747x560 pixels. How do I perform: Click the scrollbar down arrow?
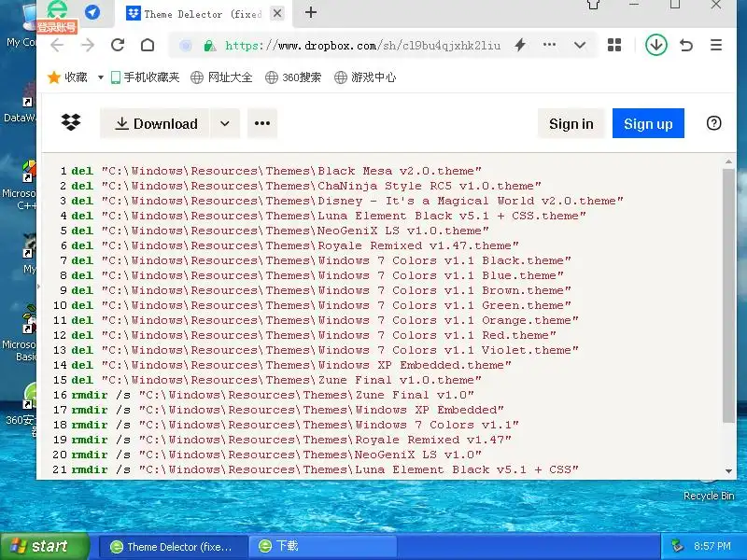point(728,471)
